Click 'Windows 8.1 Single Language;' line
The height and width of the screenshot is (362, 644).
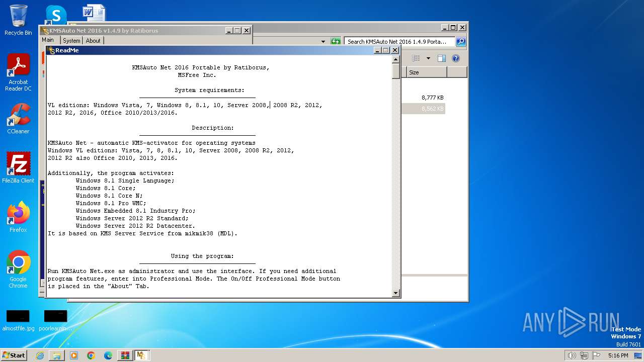(125, 180)
